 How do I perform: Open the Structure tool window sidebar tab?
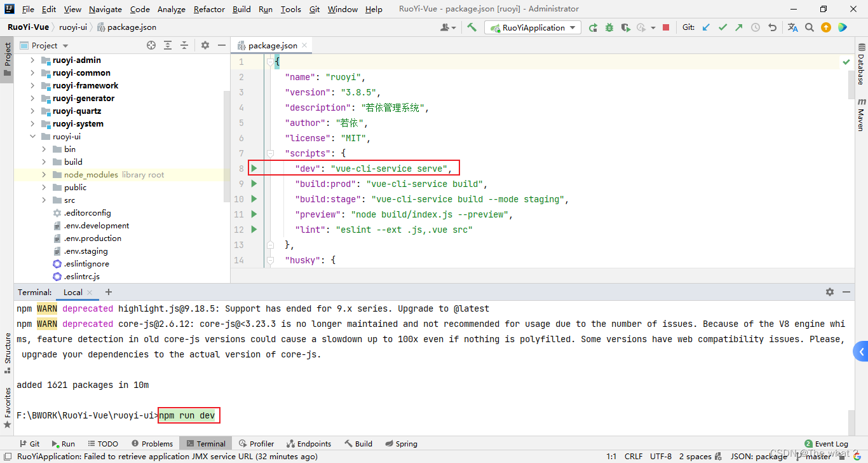click(x=7, y=353)
